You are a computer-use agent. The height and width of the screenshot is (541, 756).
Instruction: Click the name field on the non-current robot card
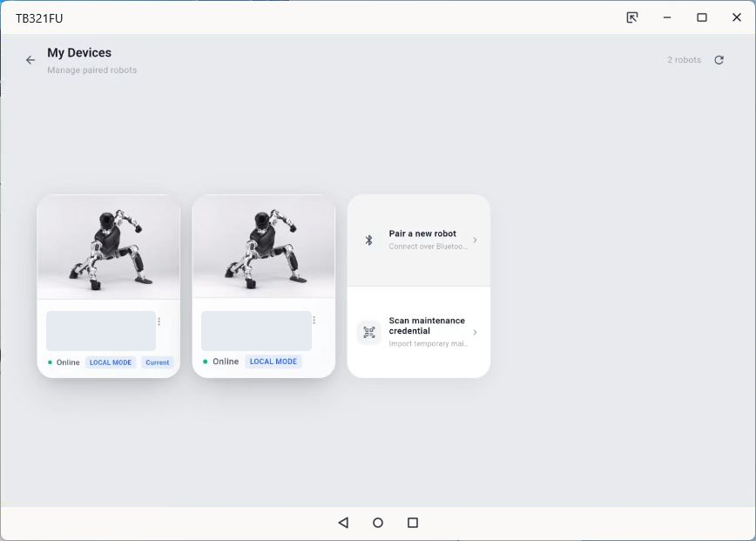256,331
